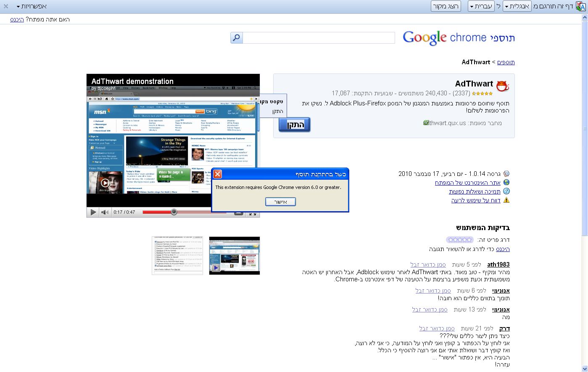Click the red AdThwart devil extension icon
Viewport: 588px width, 372px height.
(x=503, y=86)
